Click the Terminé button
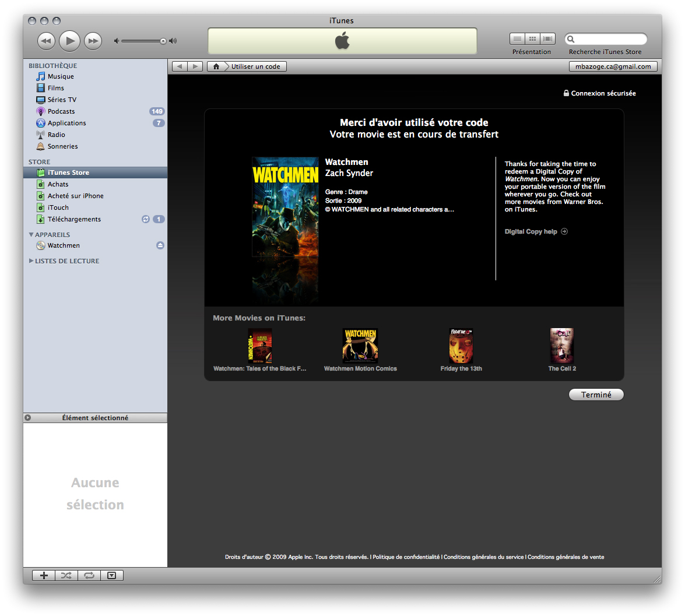Image resolution: width=685 pixels, height=616 pixels. tap(596, 395)
